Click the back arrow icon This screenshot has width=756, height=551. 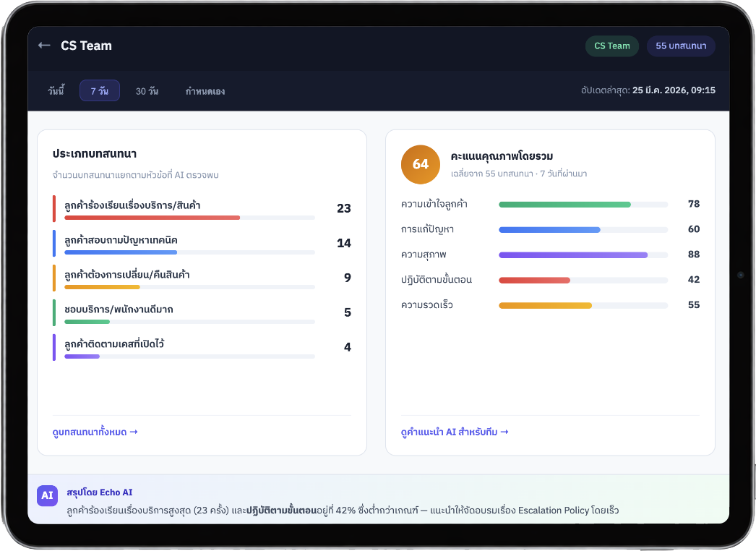pos(44,46)
